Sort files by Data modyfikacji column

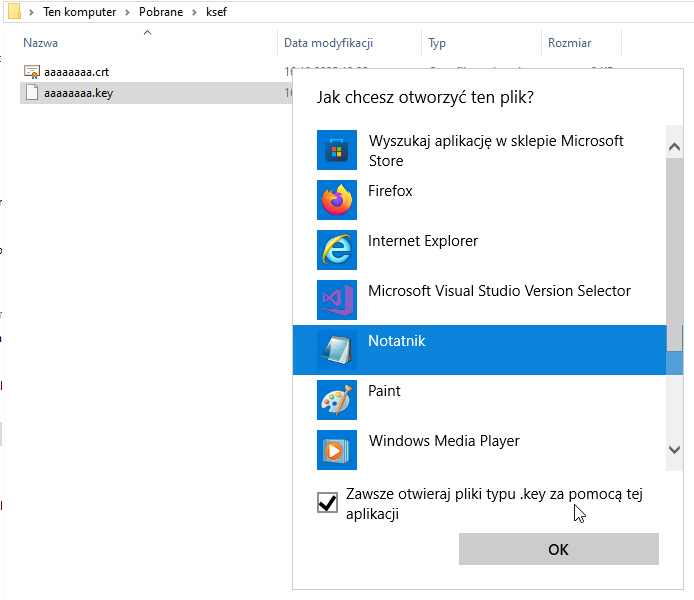328,43
